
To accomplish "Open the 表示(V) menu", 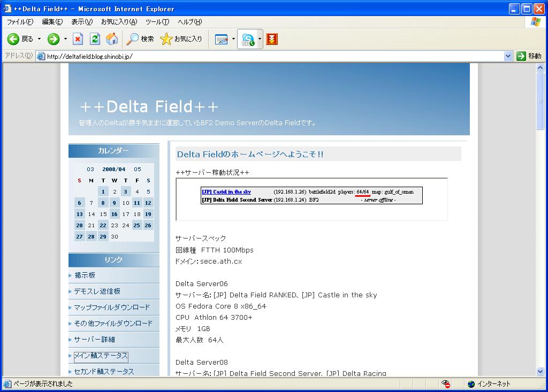I will 82,22.
